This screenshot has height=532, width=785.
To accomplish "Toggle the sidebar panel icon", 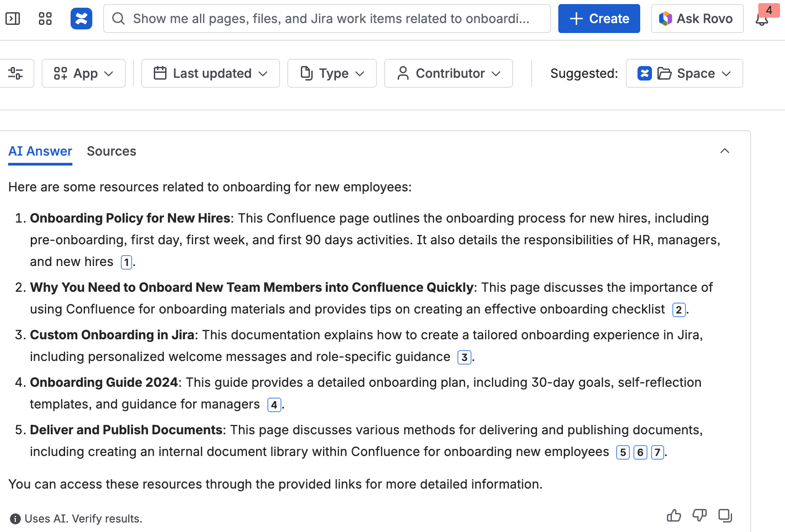I will pos(13,19).
